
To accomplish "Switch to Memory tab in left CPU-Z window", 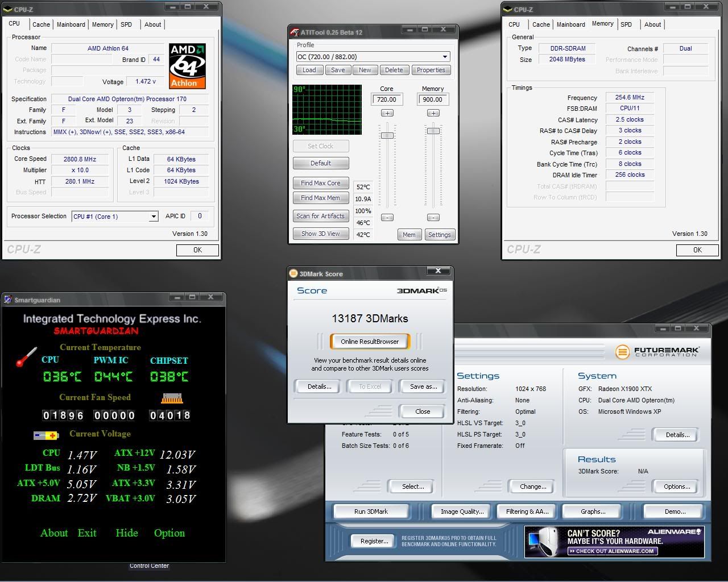I will [103, 24].
